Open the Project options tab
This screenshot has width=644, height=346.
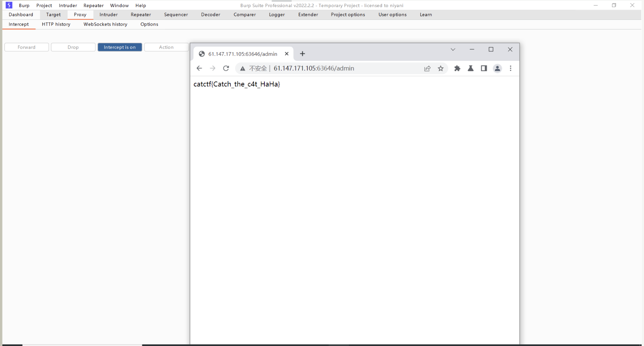click(x=348, y=15)
